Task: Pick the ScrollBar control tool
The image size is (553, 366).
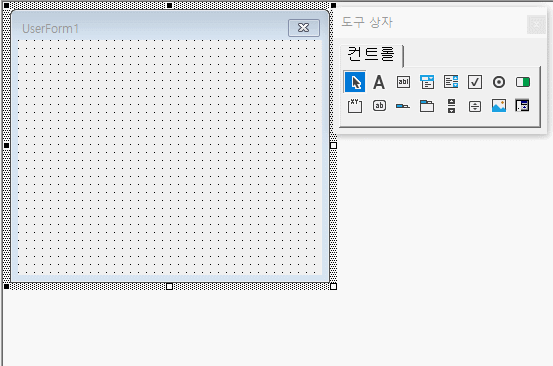Action: [451, 106]
